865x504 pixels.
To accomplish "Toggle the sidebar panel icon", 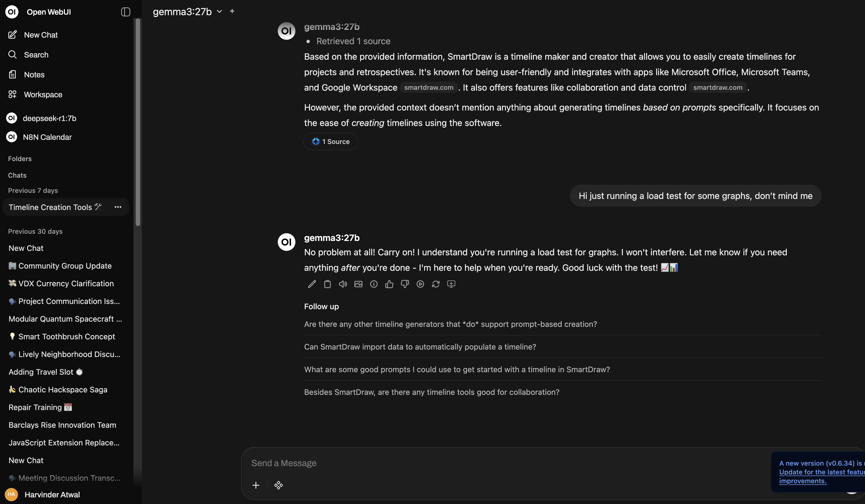I will (x=126, y=12).
